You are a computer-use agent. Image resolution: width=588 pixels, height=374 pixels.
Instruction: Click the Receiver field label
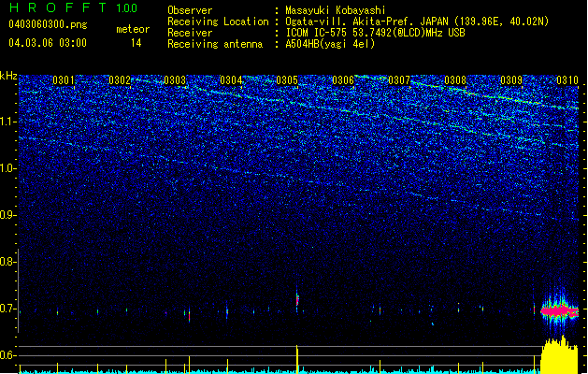(x=190, y=33)
